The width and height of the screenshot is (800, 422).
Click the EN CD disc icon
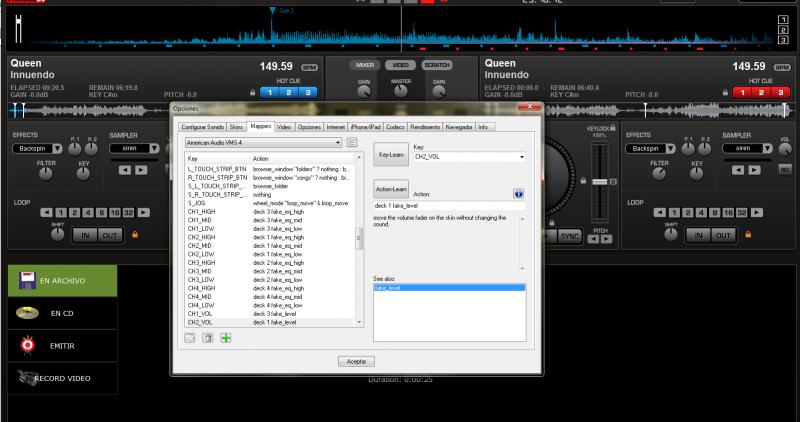[x=27, y=313]
